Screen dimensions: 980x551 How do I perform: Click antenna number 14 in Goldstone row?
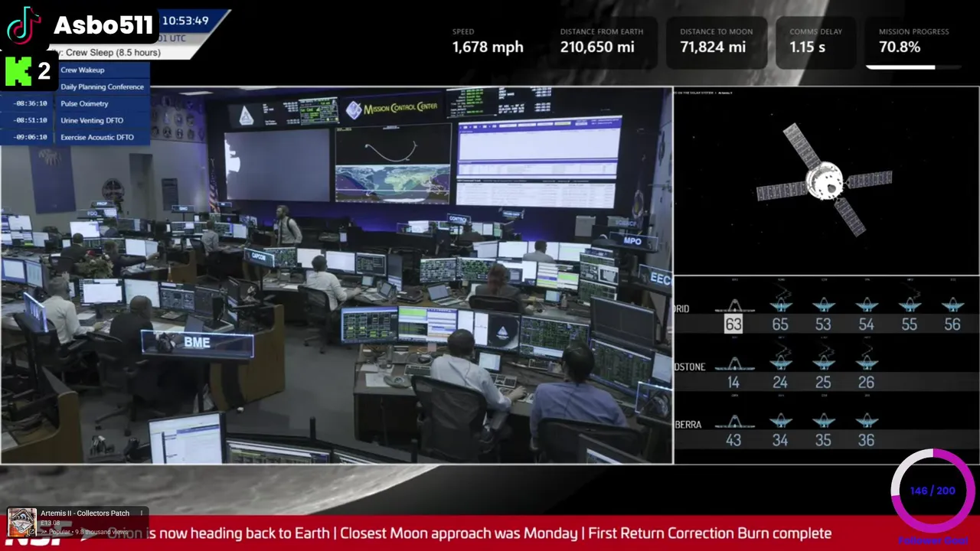733,383
